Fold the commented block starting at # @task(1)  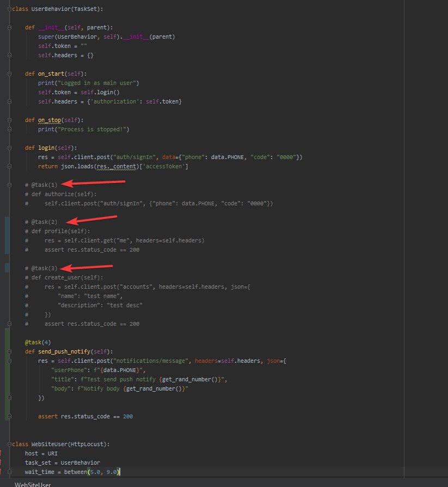click(9, 185)
